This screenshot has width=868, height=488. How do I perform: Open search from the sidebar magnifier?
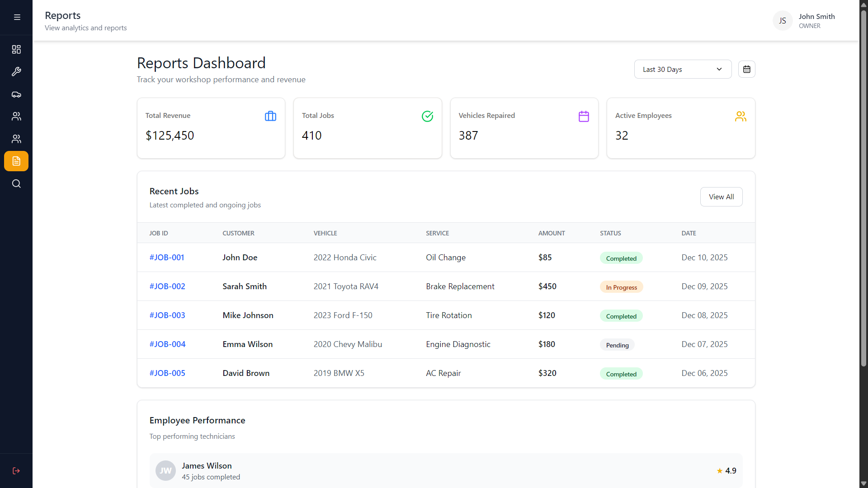click(16, 184)
